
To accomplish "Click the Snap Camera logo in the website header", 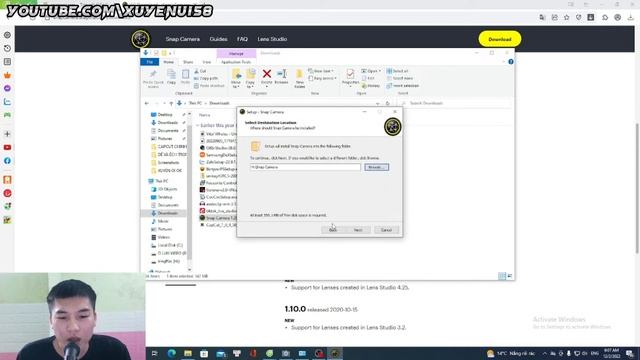I will tap(141, 39).
